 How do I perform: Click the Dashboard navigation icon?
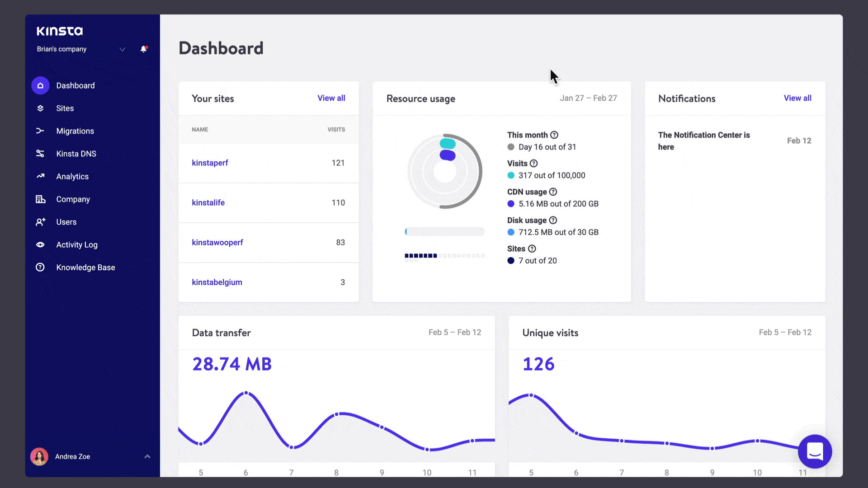tap(41, 85)
